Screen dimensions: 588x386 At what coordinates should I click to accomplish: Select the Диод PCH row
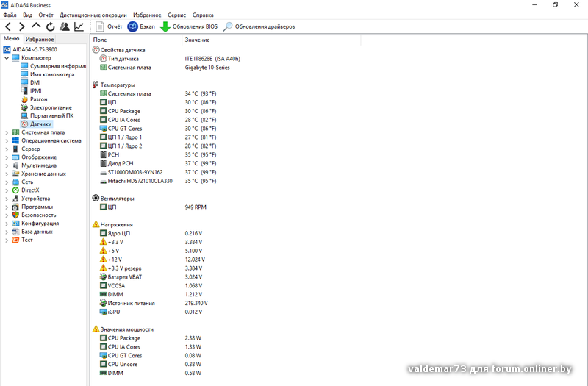point(158,163)
